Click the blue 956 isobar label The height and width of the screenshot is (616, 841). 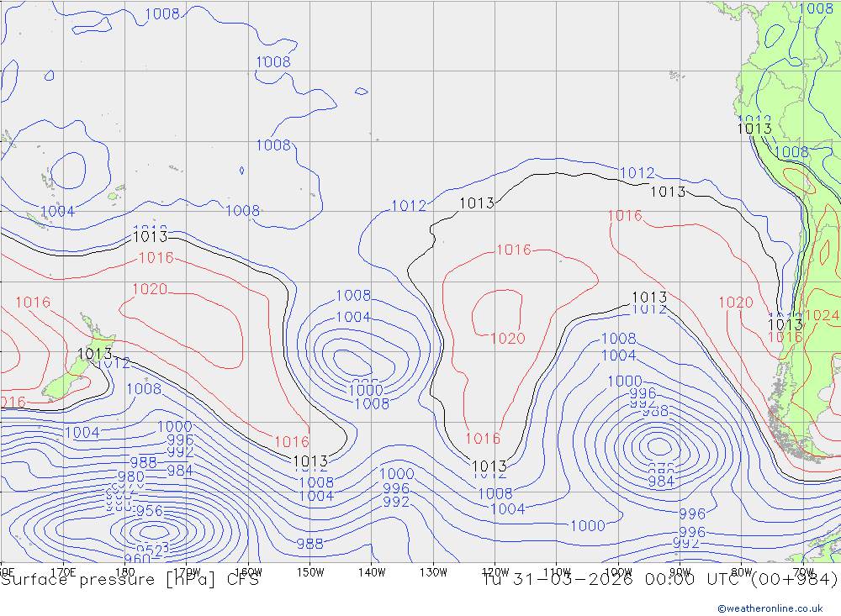click(149, 511)
